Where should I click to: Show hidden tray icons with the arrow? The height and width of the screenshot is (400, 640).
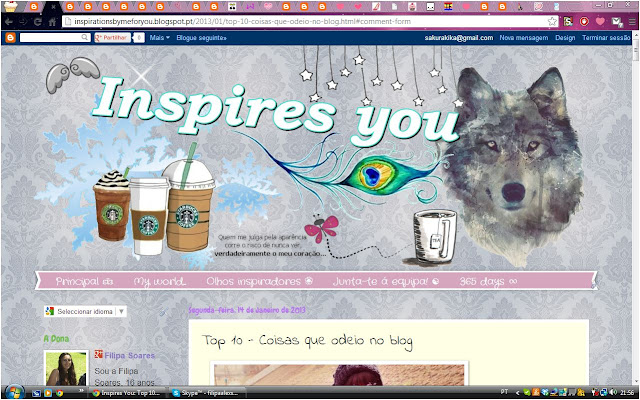click(x=518, y=393)
